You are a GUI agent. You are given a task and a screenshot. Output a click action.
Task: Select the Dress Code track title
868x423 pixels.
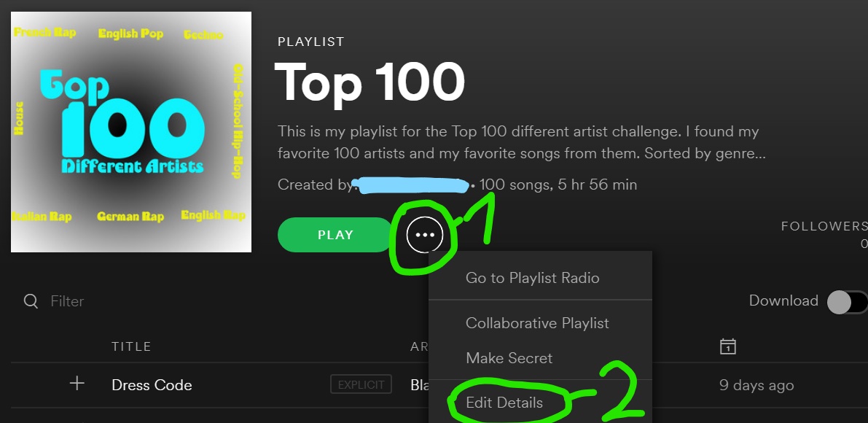[152, 385]
